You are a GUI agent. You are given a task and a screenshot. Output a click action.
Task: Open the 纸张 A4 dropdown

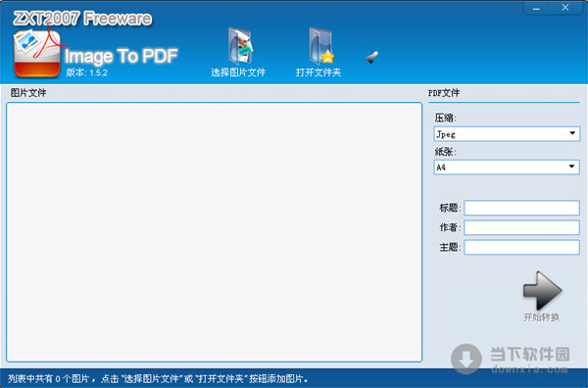[507, 167]
